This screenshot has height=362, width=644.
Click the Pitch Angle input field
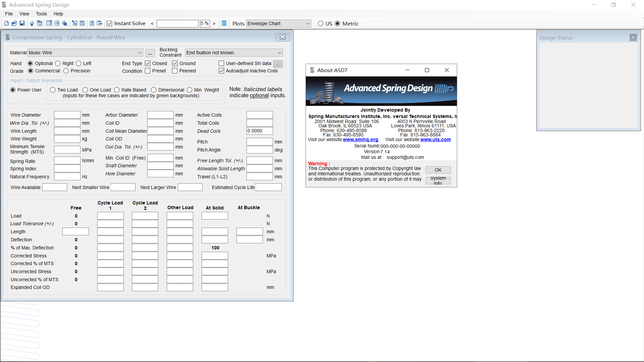pyautogui.click(x=260, y=150)
